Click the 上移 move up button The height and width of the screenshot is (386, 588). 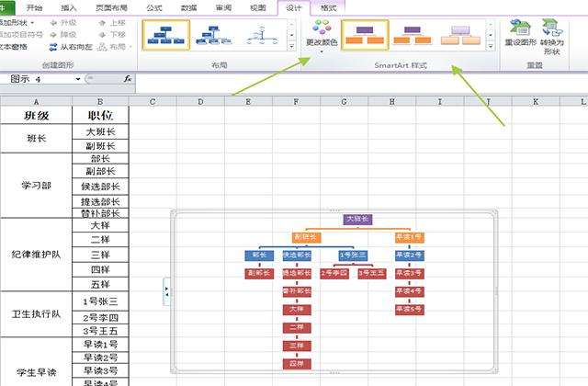112,23
